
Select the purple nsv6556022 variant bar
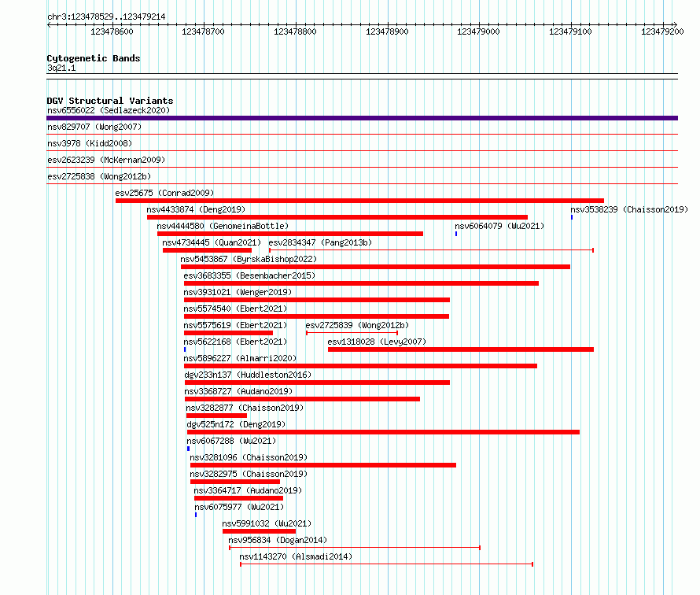click(362, 118)
